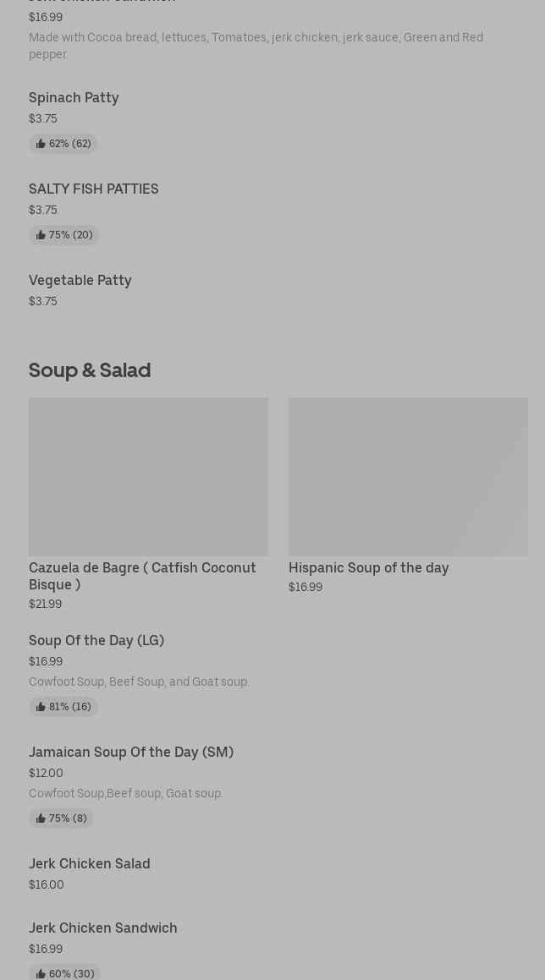Open the Jerk Chicken Salad item
The height and width of the screenshot is (980, 545).
click(90, 864)
